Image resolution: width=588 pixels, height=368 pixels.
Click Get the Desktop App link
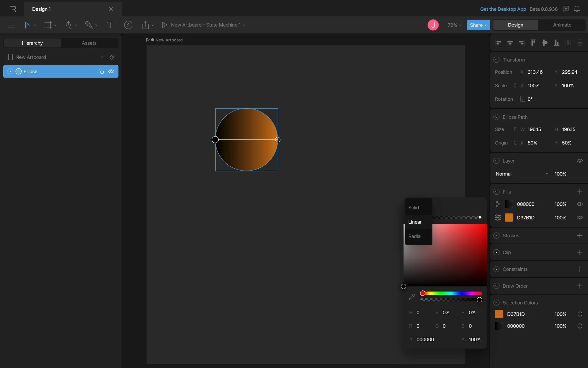click(x=503, y=9)
